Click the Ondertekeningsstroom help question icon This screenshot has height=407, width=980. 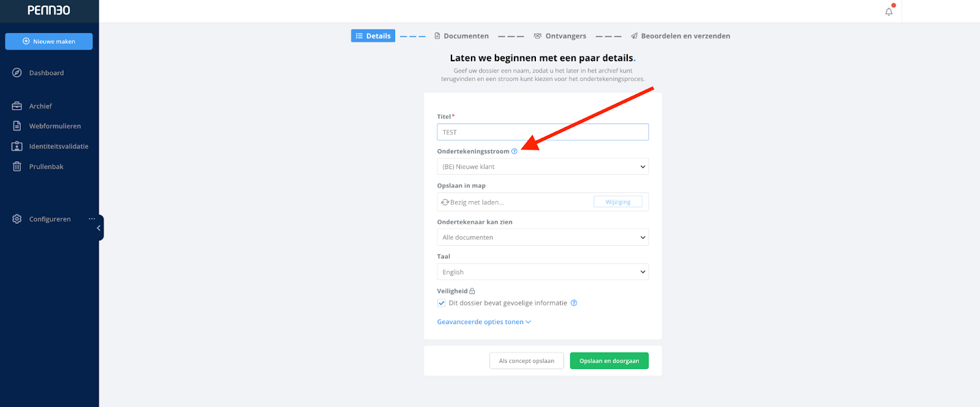(514, 151)
